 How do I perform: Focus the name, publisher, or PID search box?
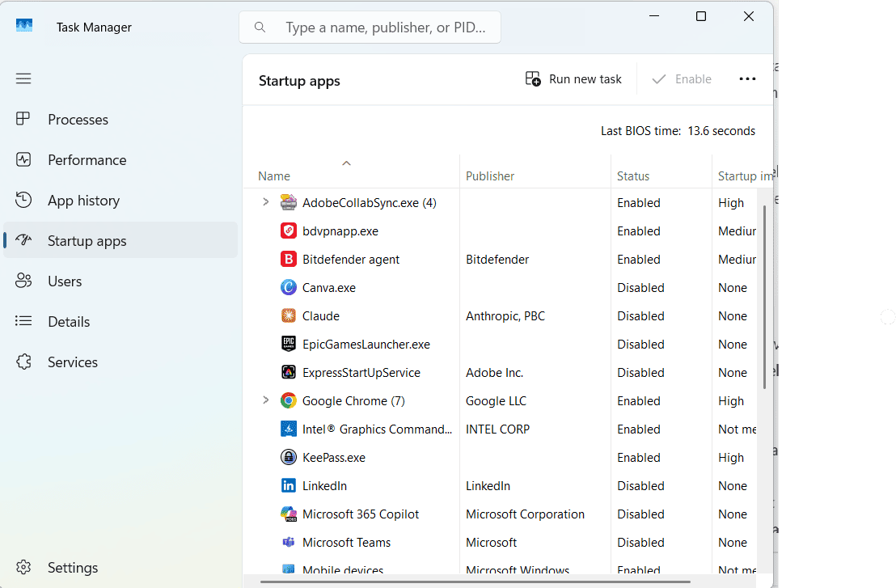pyautogui.click(x=370, y=27)
